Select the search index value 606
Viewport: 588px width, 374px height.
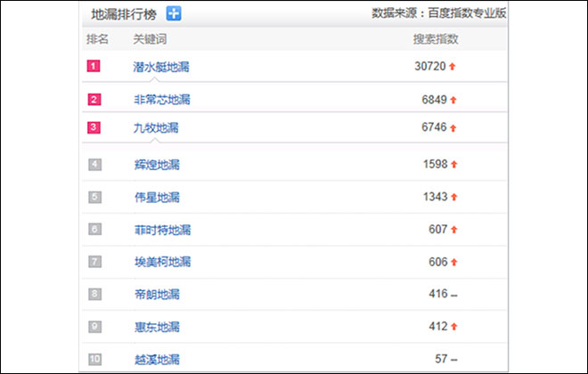(438, 262)
